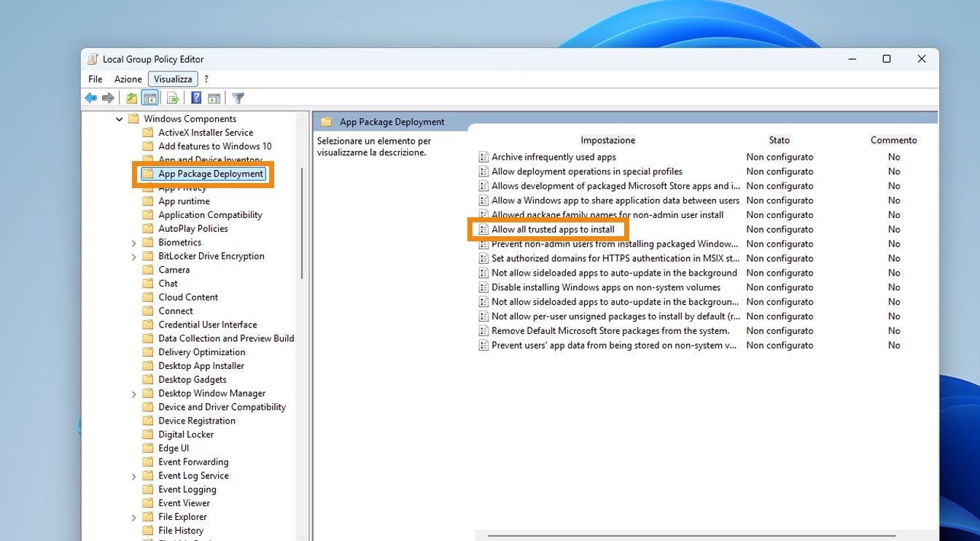Click the folder icon next to Connect

coord(148,311)
